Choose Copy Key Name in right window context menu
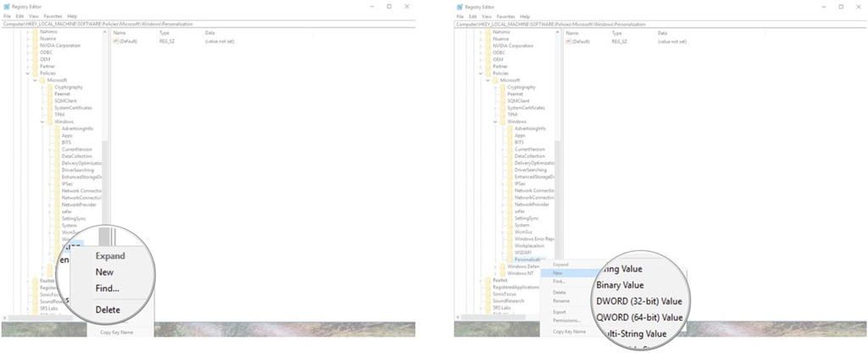 [569, 332]
